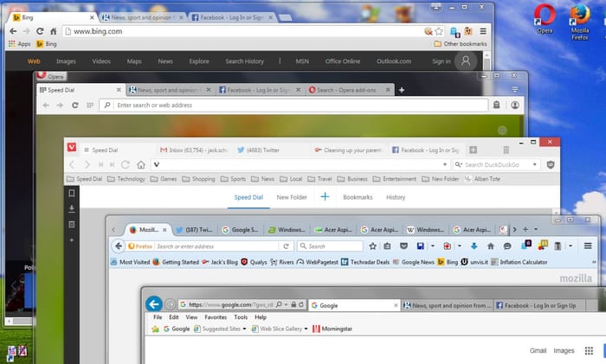This screenshot has height=364, width=606.
Task: Open Vivaldi's downloads panel icon
Action: pos(72,208)
